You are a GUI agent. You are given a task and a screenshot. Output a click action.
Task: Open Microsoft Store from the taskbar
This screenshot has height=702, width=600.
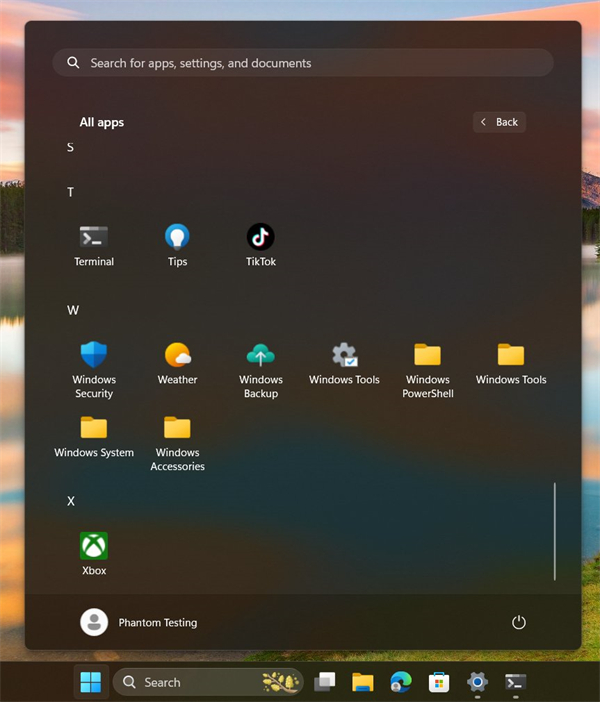point(439,682)
